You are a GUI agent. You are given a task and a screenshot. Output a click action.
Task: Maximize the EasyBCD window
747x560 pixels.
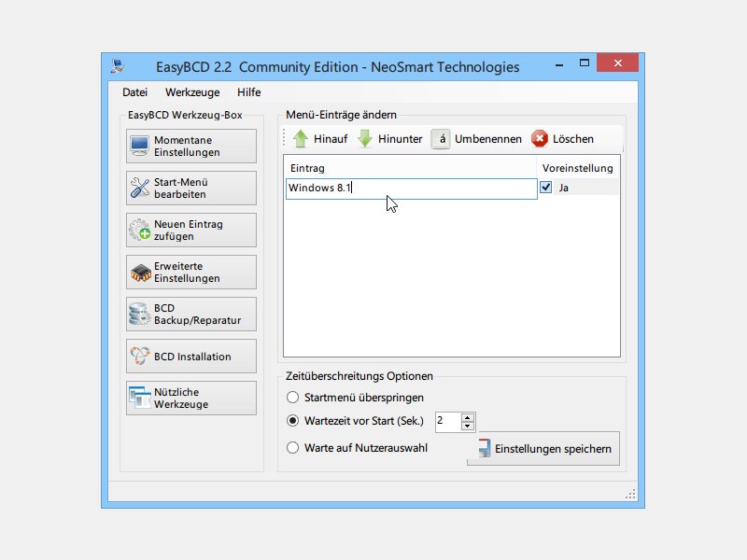coord(585,63)
